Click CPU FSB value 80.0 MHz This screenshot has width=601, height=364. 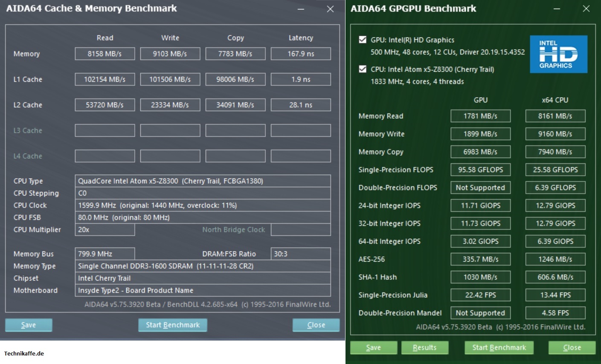pos(203,217)
